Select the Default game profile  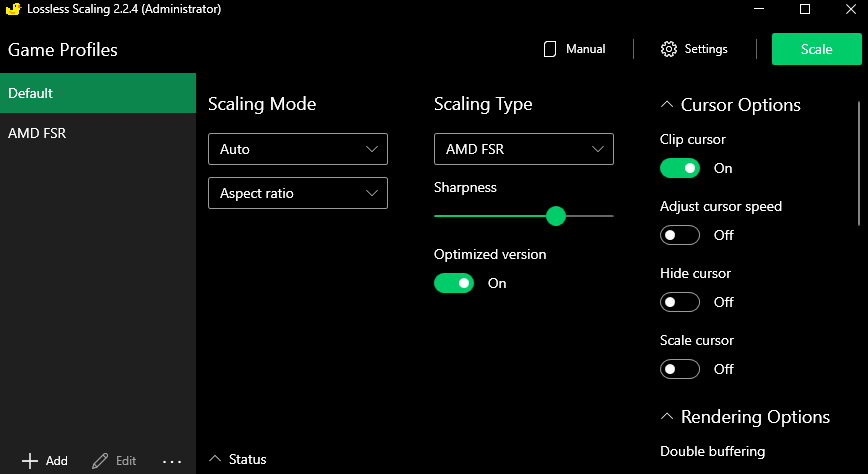(x=98, y=93)
